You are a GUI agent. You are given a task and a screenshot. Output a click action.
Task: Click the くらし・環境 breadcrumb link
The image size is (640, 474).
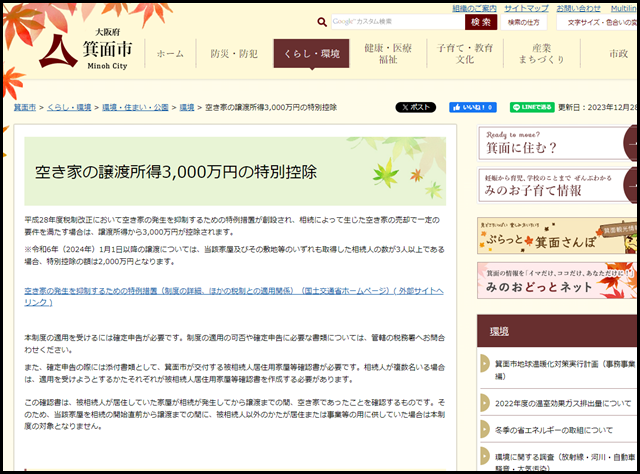click(69, 107)
